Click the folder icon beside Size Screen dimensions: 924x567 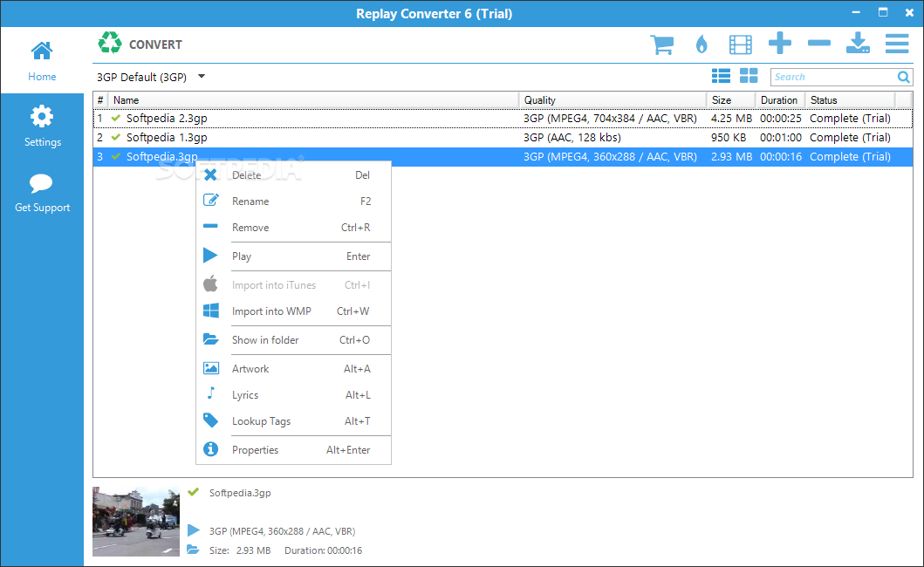click(193, 550)
